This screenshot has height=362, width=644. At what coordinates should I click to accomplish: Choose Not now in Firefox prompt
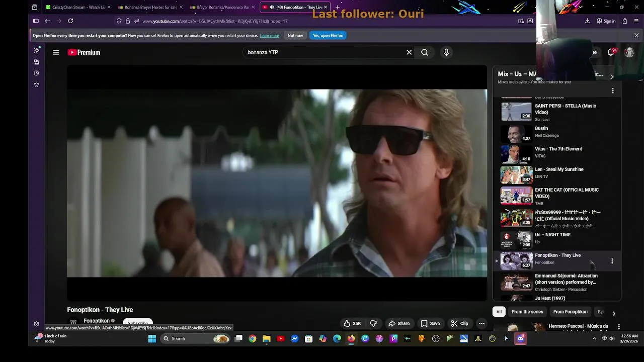click(295, 36)
